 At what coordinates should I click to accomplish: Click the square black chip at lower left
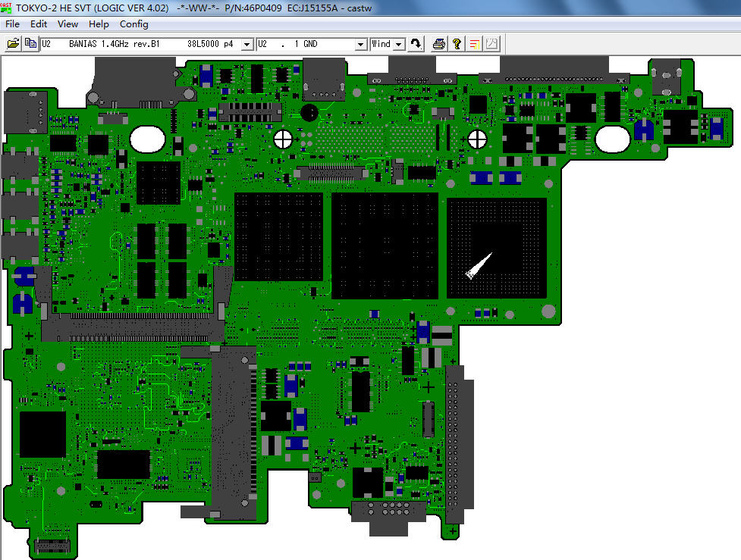[43, 434]
